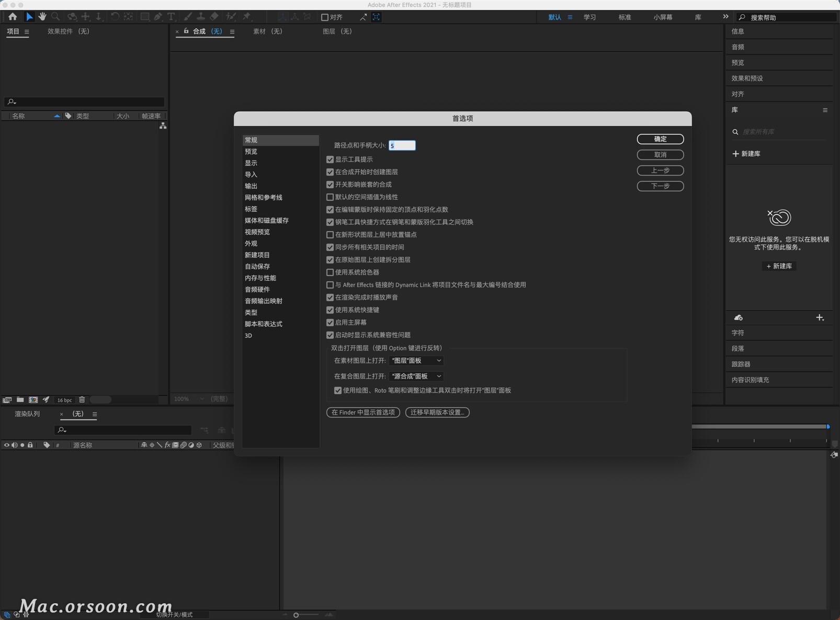840x620 pixels.
Task: Pick the Roto Brush tool
Action: click(232, 17)
